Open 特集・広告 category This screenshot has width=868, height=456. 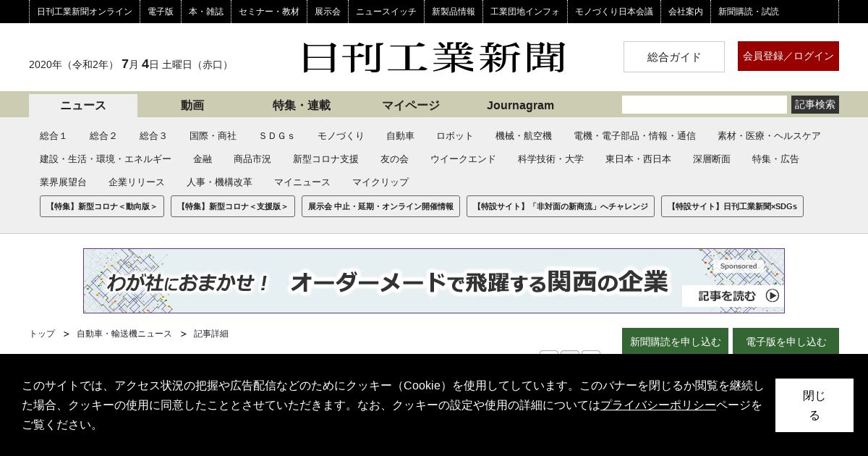[x=775, y=159]
